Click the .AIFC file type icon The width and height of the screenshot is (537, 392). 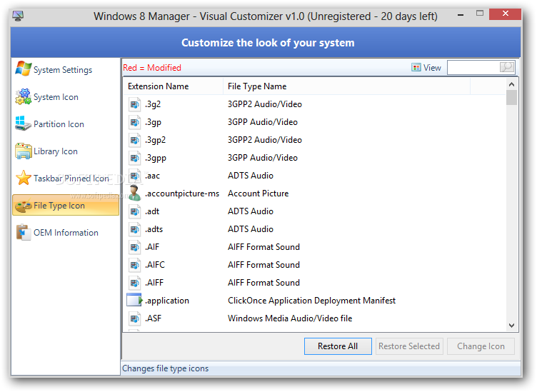[134, 265]
